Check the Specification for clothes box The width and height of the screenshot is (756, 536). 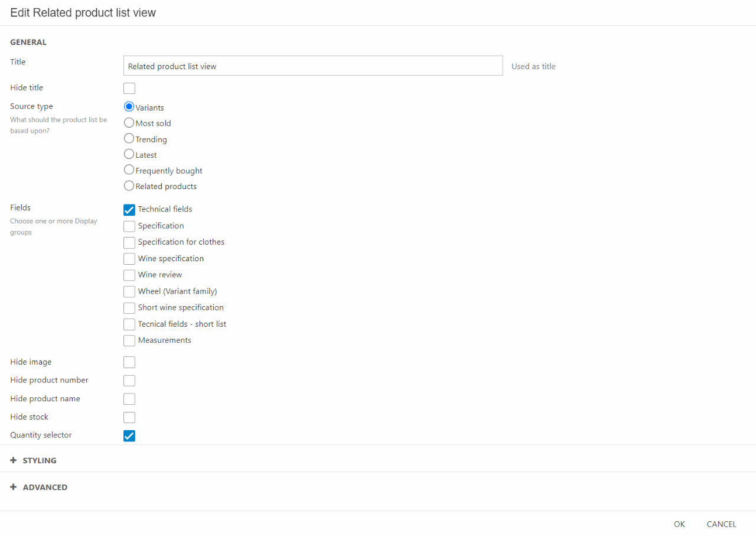pos(129,242)
